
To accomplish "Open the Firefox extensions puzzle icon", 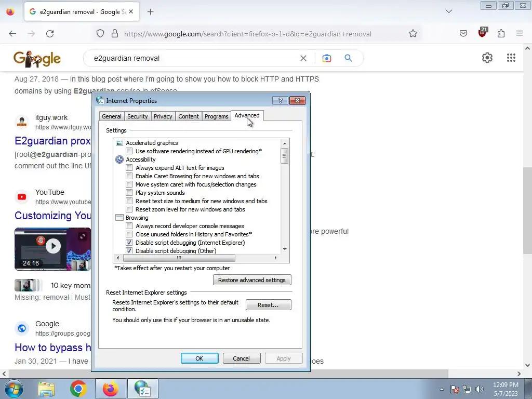I will 501,34.
